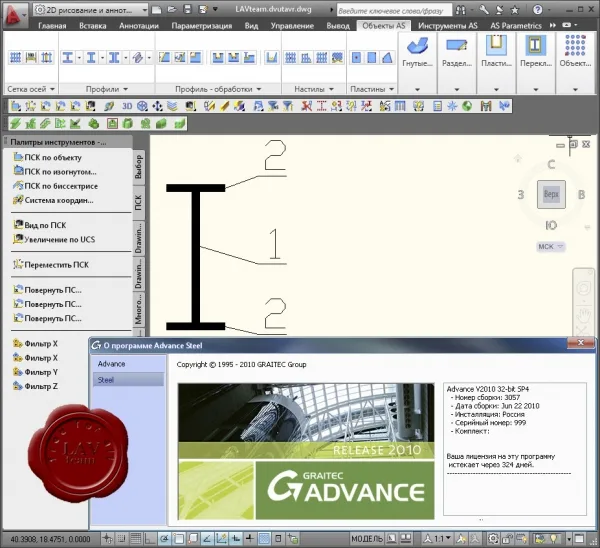Viewport: 600px width, 548px height.
Task: Open the МСК coordinate system dropdown
Action: (551, 246)
